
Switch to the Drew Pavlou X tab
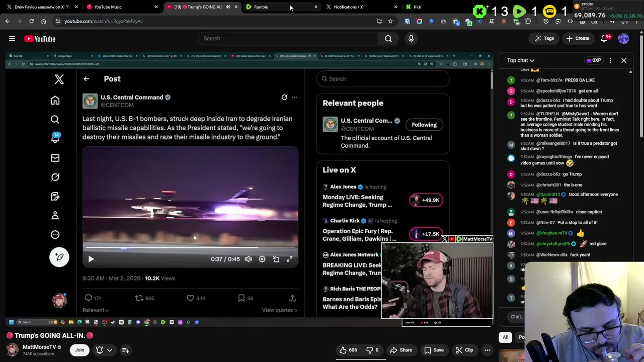(42, 7)
